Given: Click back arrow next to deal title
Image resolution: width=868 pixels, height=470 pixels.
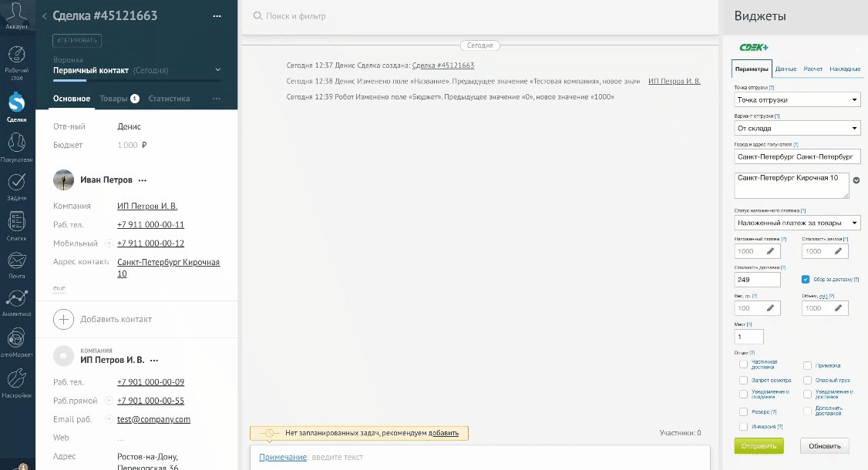Looking at the screenshot, I should pos(45,16).
